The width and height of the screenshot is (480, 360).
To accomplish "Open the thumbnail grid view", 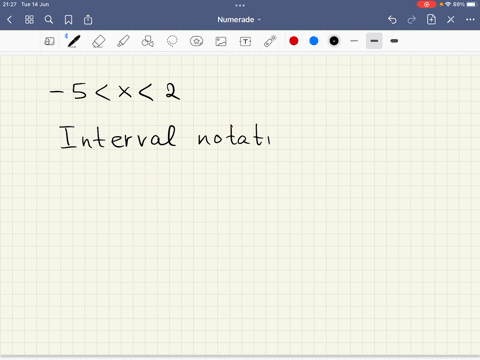I will pyautogui.click(x=29, y=20).
